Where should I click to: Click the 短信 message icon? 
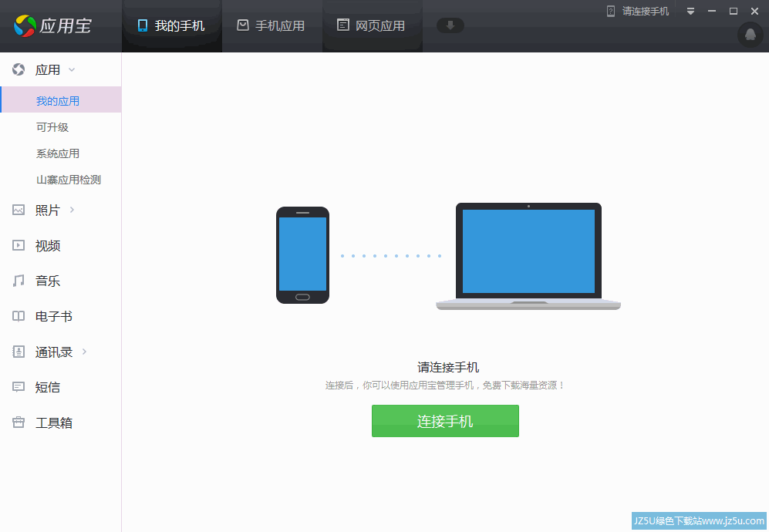pos(19,387)
